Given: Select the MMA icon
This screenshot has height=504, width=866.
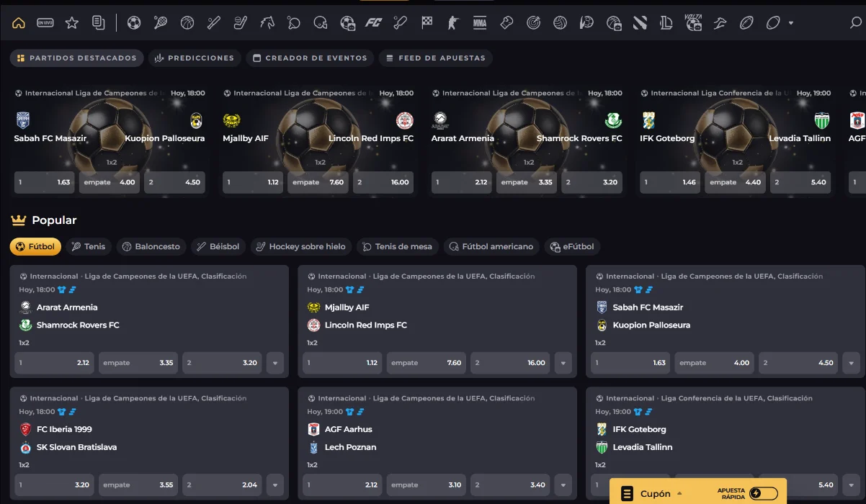Looking at the screenshot, I should (480, 23).
